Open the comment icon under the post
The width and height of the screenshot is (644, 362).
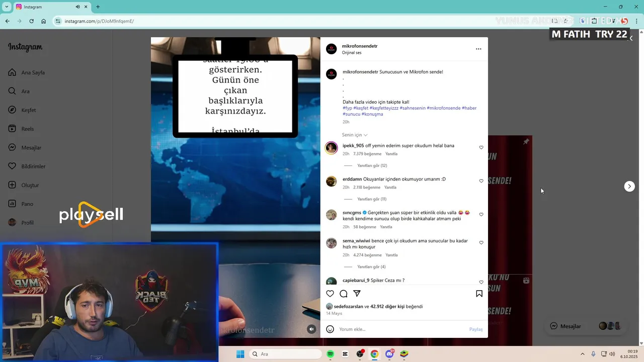click(344, 294)
